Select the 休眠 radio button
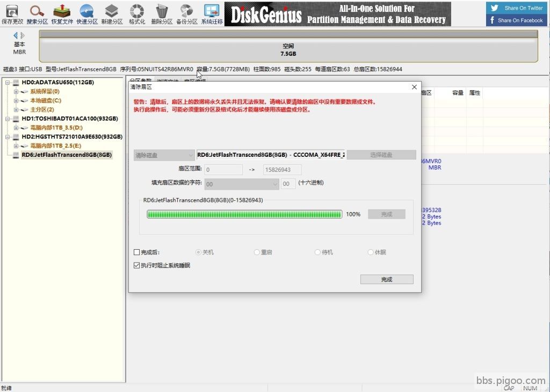 tap(371, 252)
